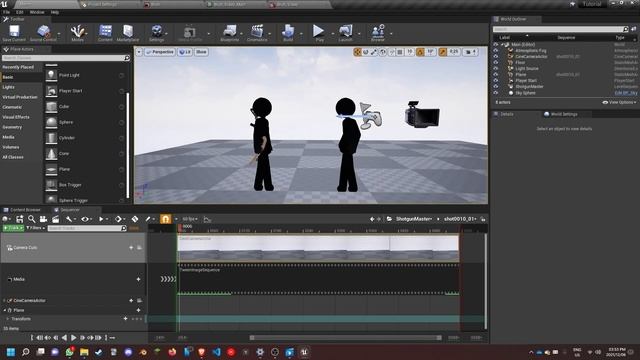Click the ShotgunMaster breadcrumb in Sequencer
640x360 pixels.
414,219
